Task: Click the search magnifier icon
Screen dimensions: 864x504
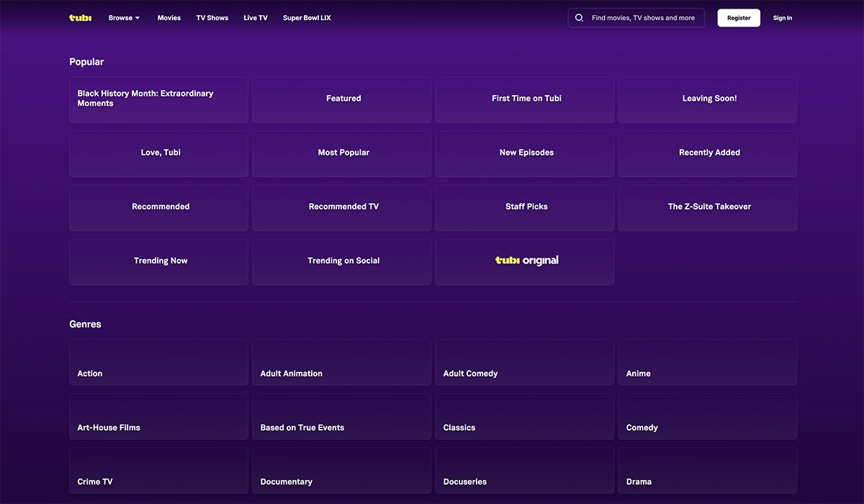Action: tap(579, 18)
